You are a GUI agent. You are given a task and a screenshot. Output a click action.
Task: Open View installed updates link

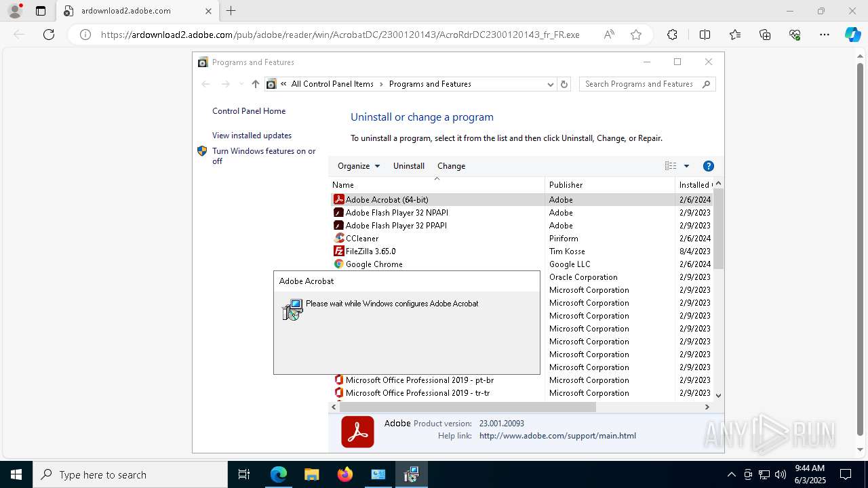pyautogui.click(x=252, y=136)
